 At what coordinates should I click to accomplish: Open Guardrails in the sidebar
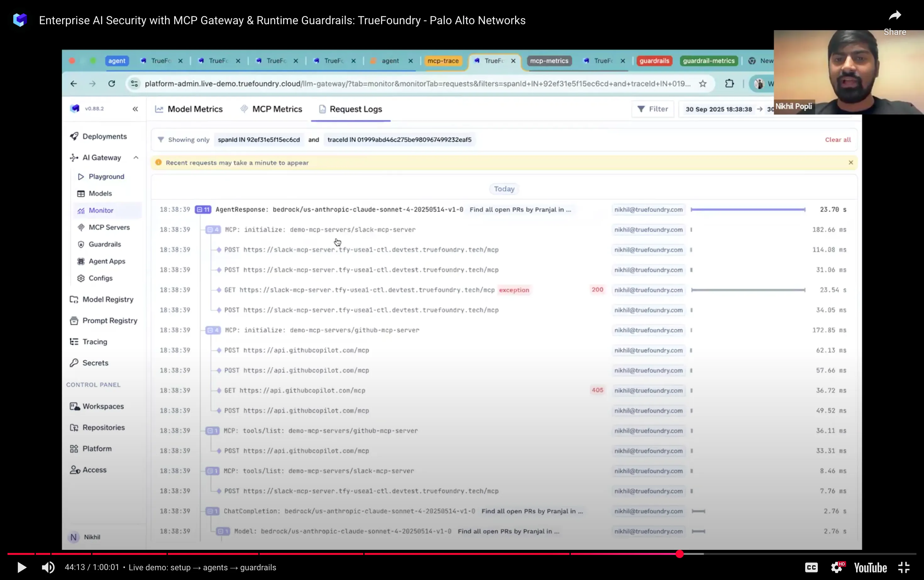104,244
